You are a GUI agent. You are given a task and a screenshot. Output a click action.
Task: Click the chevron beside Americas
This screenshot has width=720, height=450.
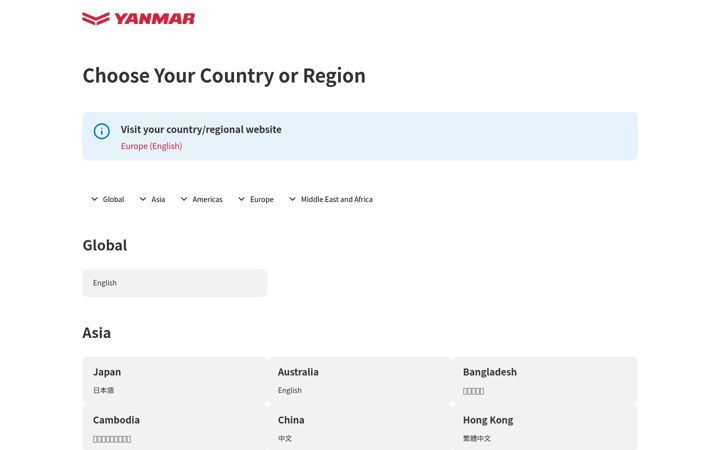pyautogui.click(x=184, y=199)
